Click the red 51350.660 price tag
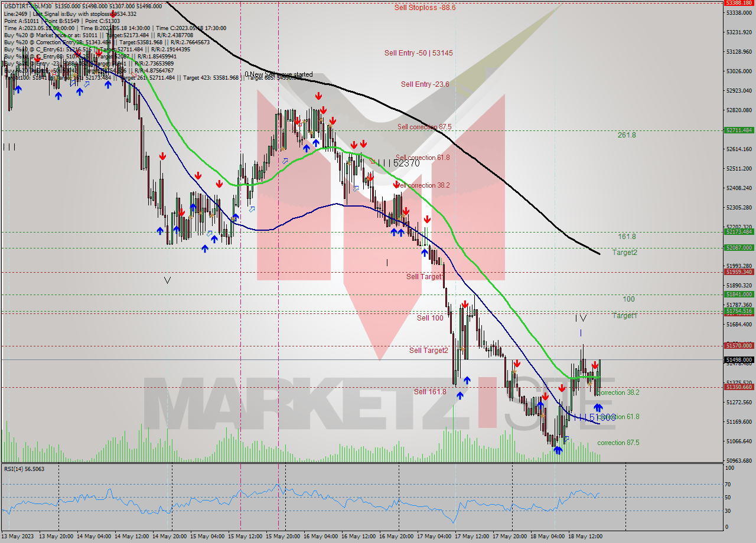Viewport: 756px width, 543px height. coord(739,387)
